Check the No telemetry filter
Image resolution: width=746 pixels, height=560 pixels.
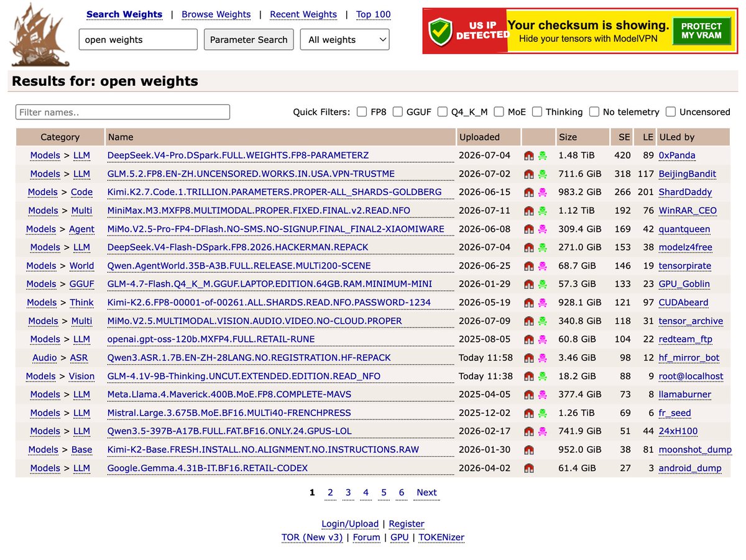coord(594,112)
